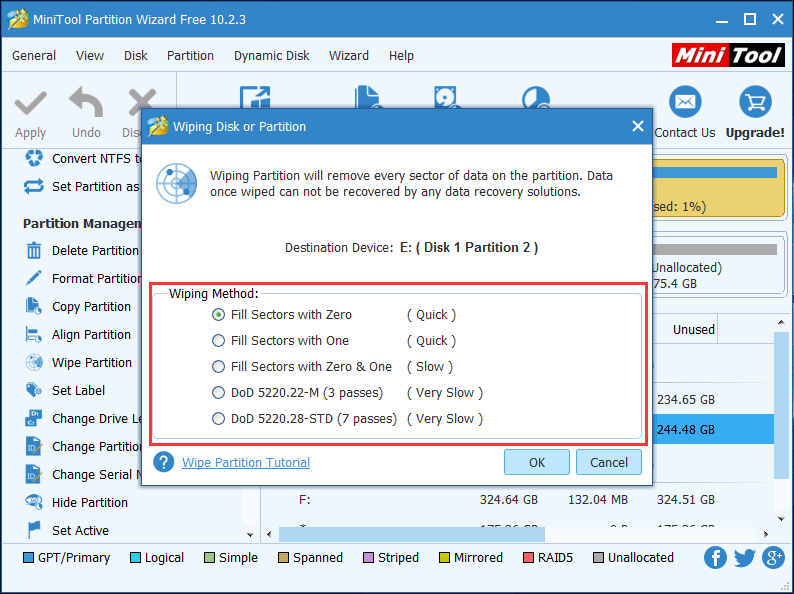The height and width of the screenshot is (594, 794).
Task: Select the F: partition row
Action: click(517, 500)
